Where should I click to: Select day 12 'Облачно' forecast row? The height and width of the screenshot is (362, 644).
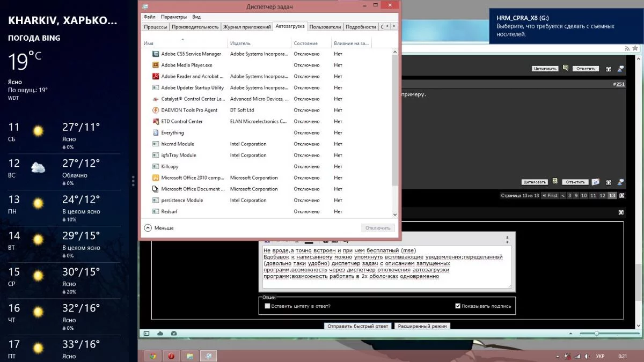click(64, 171)
